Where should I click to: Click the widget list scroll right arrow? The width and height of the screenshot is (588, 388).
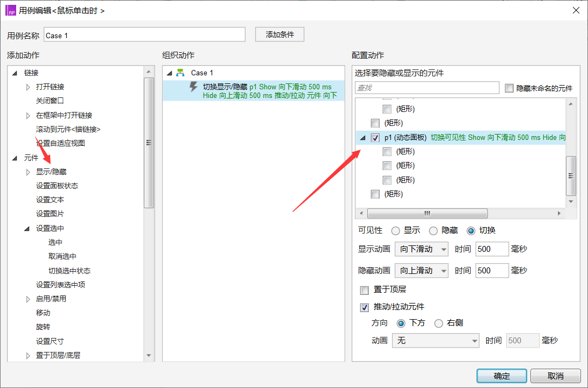[x=559, y=213]
